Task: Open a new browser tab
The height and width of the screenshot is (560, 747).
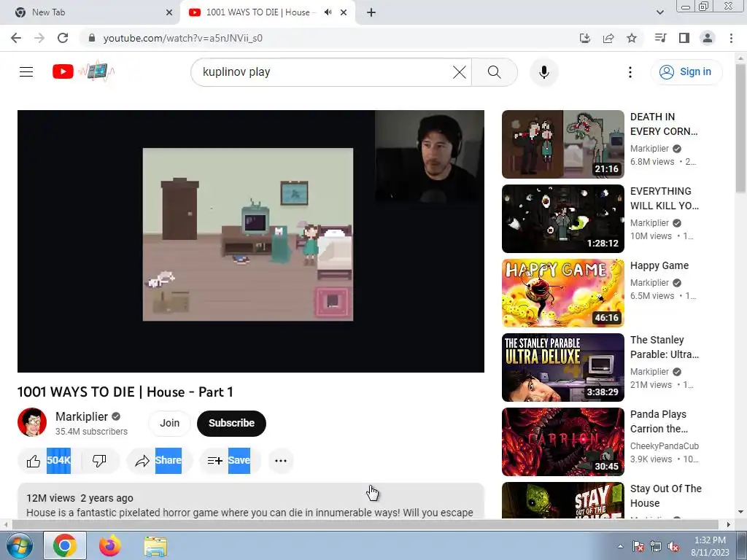Action: pos(371,12)
